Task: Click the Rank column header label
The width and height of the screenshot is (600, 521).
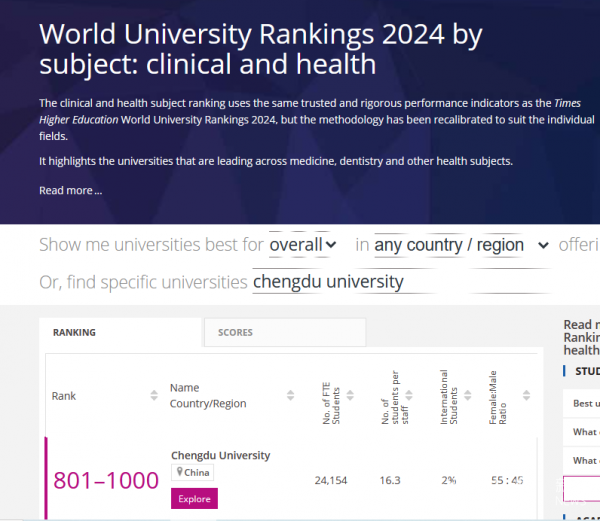Action: point(64,396)
